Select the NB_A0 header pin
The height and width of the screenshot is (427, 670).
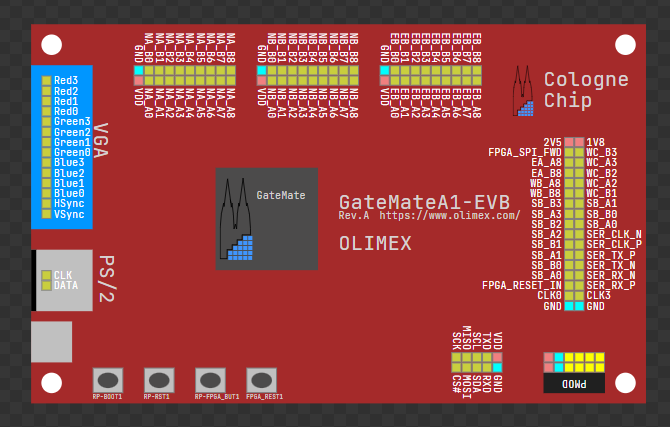(272, 80)
